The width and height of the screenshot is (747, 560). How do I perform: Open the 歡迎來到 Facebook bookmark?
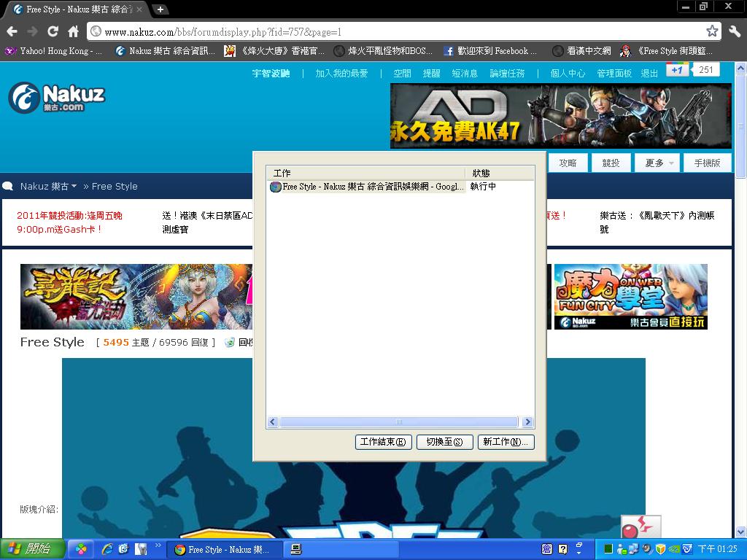[490, 51]
